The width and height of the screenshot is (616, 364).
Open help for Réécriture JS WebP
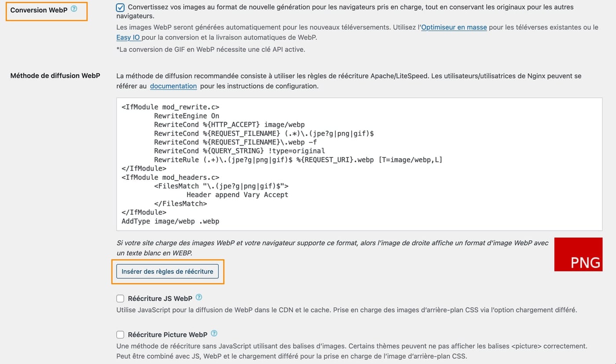199,297
